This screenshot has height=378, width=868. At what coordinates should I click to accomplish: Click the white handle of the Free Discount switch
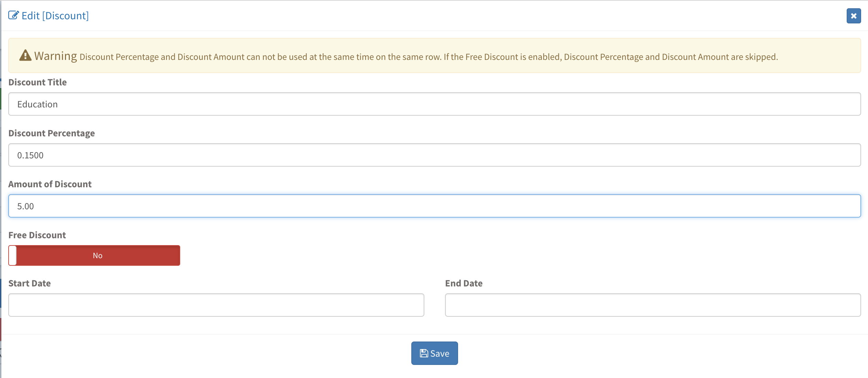point(13,255)
